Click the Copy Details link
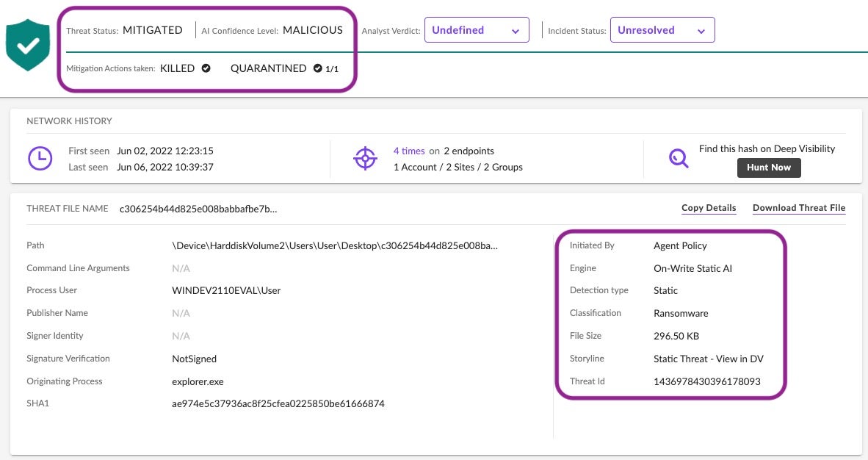The image size is (868, 460). coord(709,208)
